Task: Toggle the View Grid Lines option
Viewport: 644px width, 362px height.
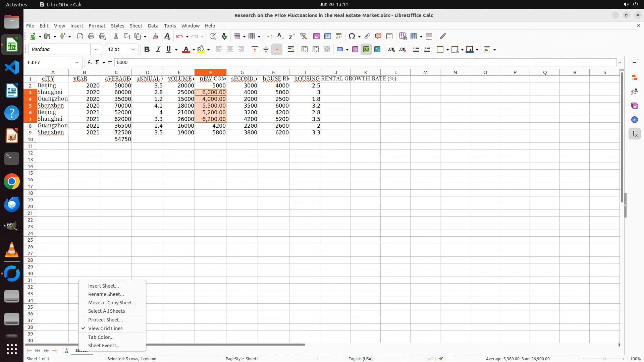Action: pos(105,328)
